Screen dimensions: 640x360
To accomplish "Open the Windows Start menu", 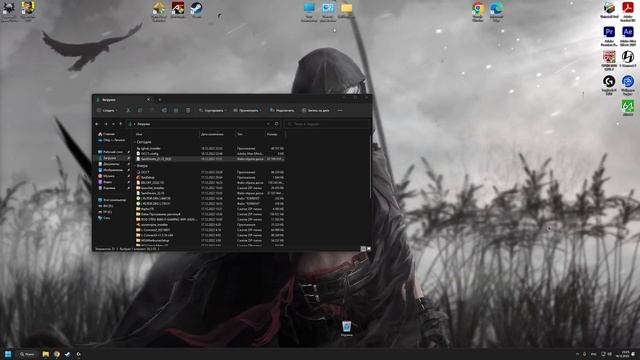I will [x=8, y=354].
